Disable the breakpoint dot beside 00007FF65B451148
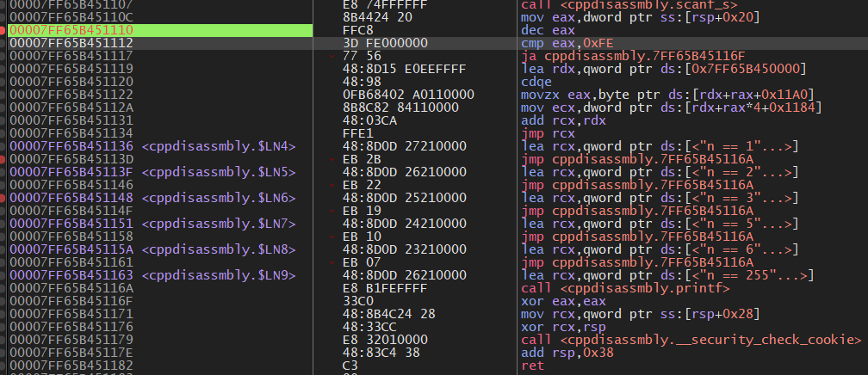Screen dimensions: 868x375 3,198
